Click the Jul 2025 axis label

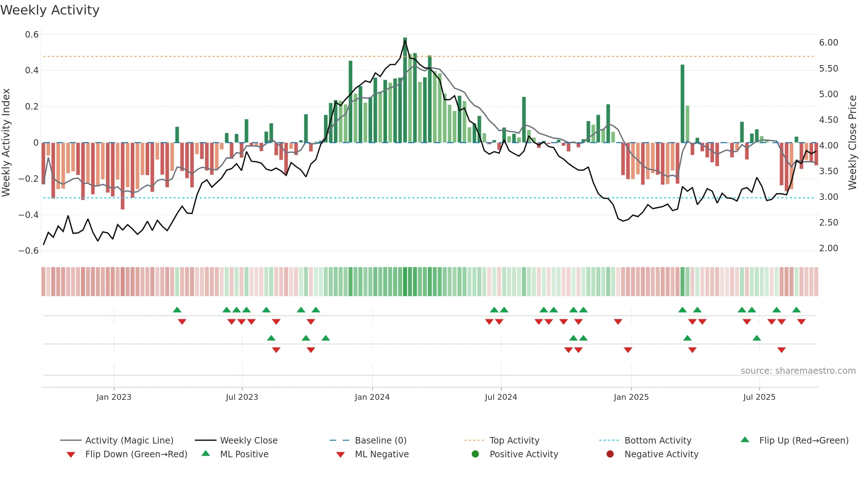(759, 397)
